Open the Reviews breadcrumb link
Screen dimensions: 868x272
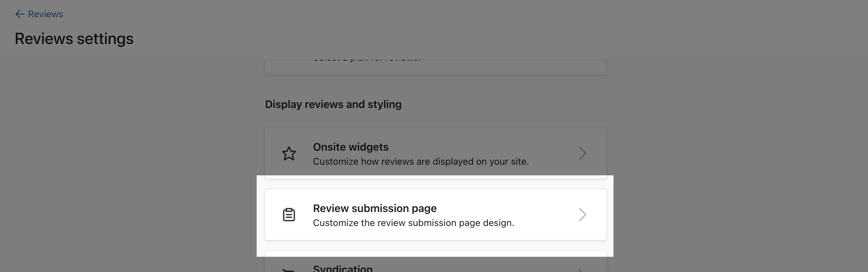[45, 14]
